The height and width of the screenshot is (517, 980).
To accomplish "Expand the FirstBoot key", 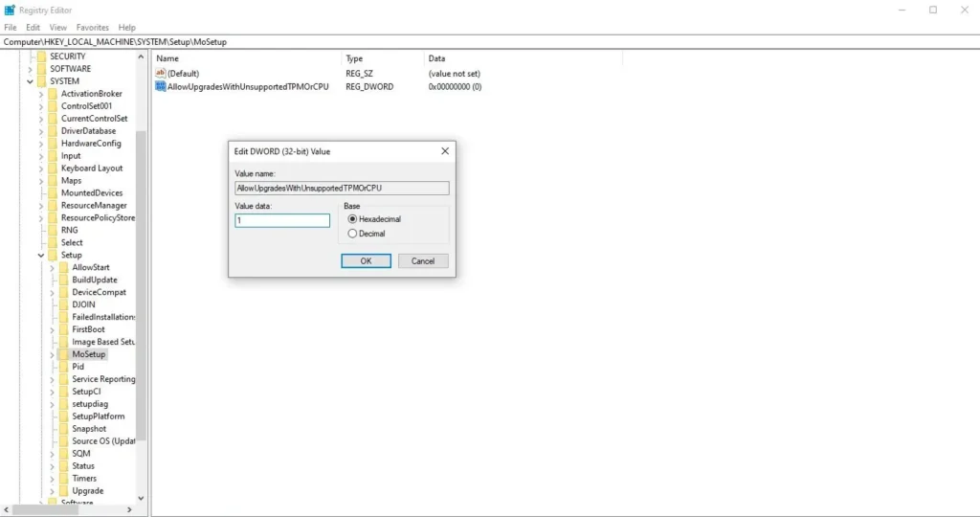I will coord(53,329).
